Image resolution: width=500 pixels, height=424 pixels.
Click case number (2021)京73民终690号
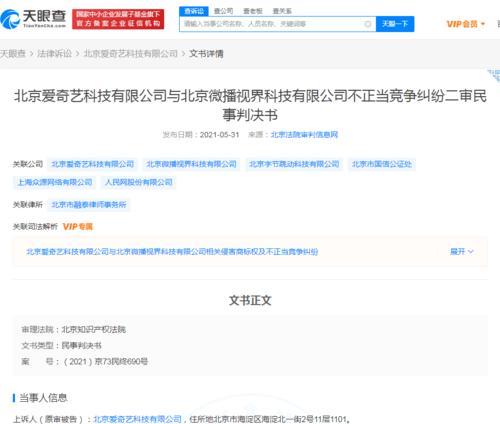tap(106, 361)
